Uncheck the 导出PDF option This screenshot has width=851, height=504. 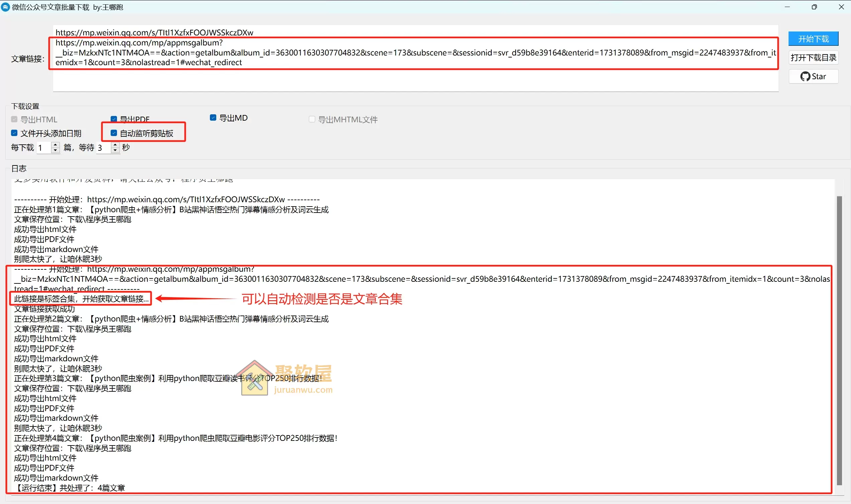pos(114,119)
